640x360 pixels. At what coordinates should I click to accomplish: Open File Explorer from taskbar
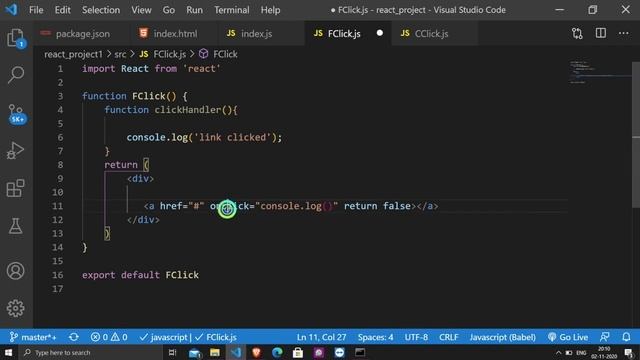click(215, 352)
